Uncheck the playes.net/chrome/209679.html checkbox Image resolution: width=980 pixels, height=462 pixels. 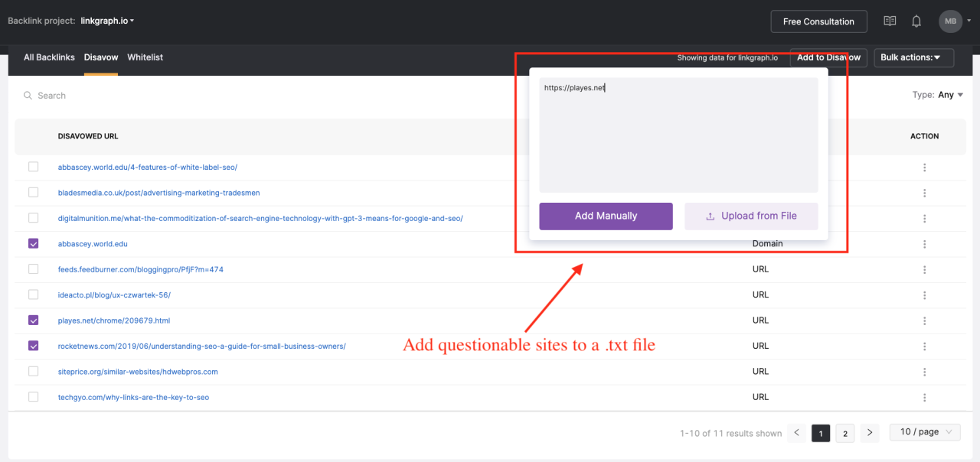point(33,320)
